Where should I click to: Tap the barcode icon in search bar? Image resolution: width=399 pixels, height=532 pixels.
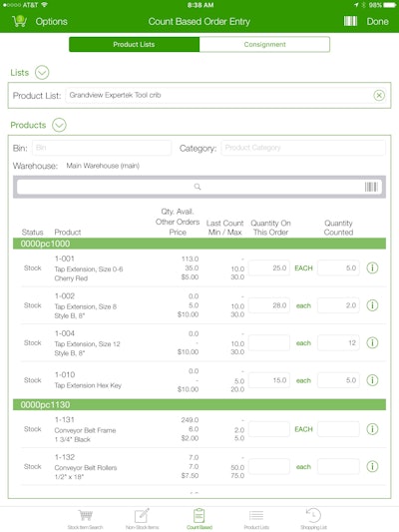coord(371,187)
